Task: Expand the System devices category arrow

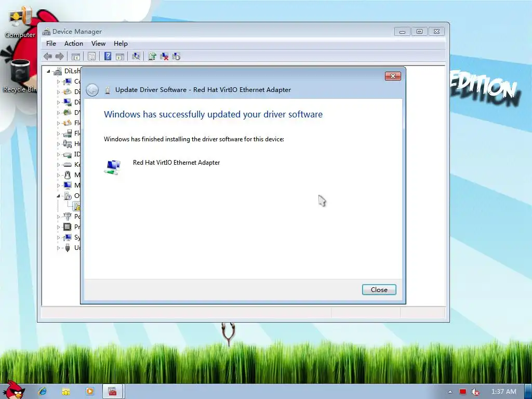Action: pyautogui.click(x=58, y=237)
